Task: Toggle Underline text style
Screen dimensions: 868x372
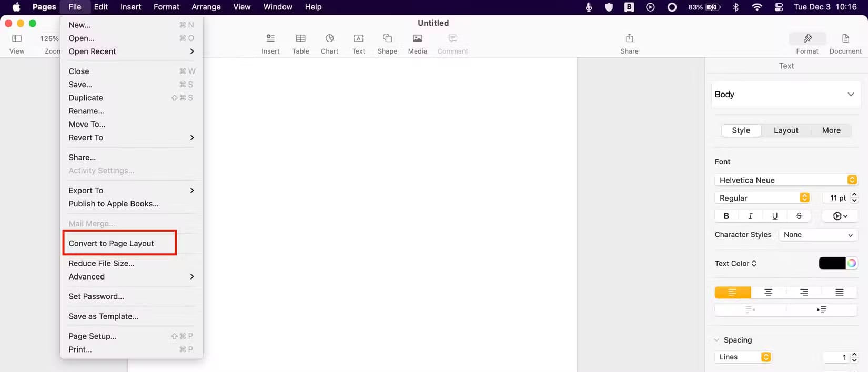Action: (x=774, y=216)
